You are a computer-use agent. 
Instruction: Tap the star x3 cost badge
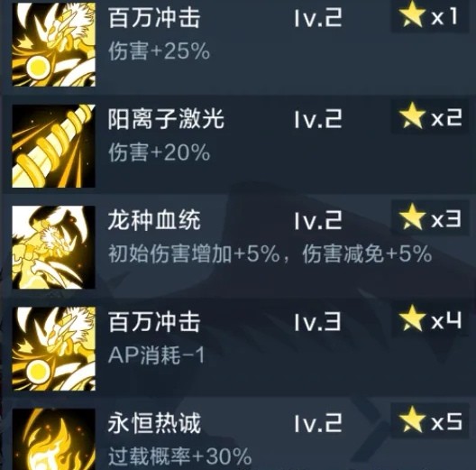click(x=429, y=218)
